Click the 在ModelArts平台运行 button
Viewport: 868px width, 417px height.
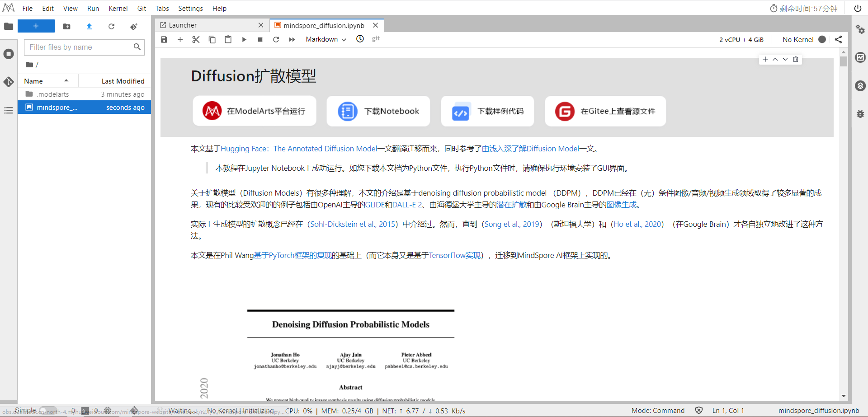click(x=255, y=111)
